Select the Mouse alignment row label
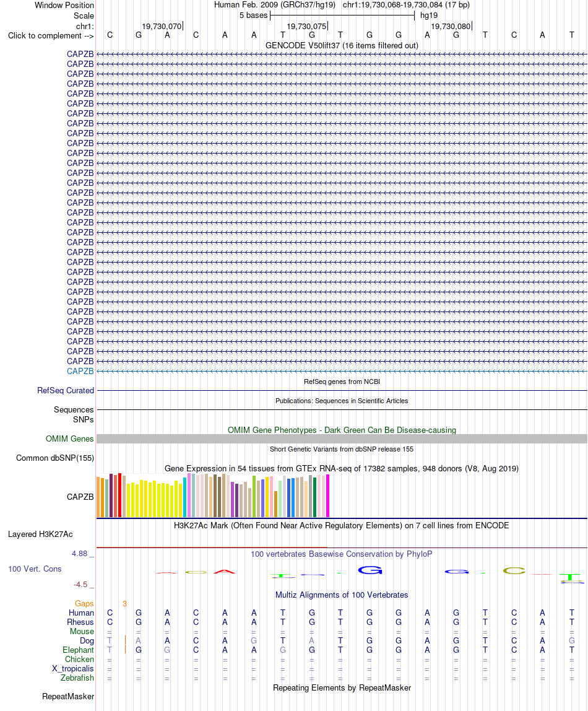The height and width of the screenshot is (711, 588). (x=82, y=632)
